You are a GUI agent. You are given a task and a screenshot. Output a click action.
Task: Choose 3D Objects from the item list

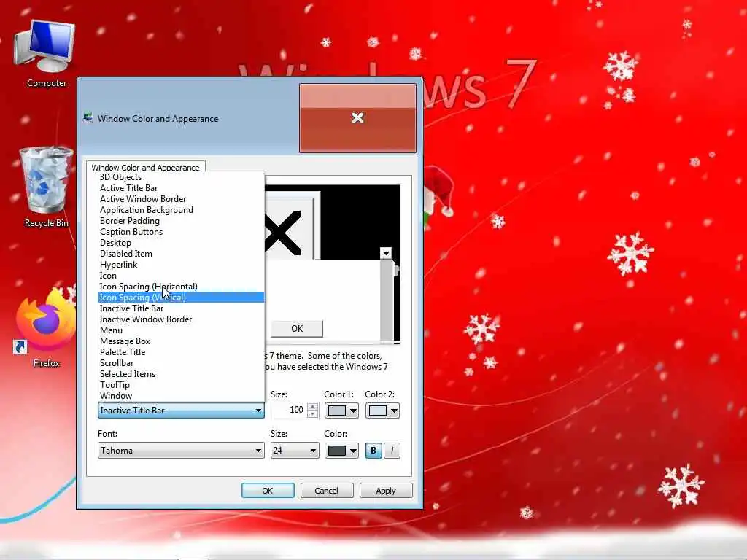pos(181,177)
